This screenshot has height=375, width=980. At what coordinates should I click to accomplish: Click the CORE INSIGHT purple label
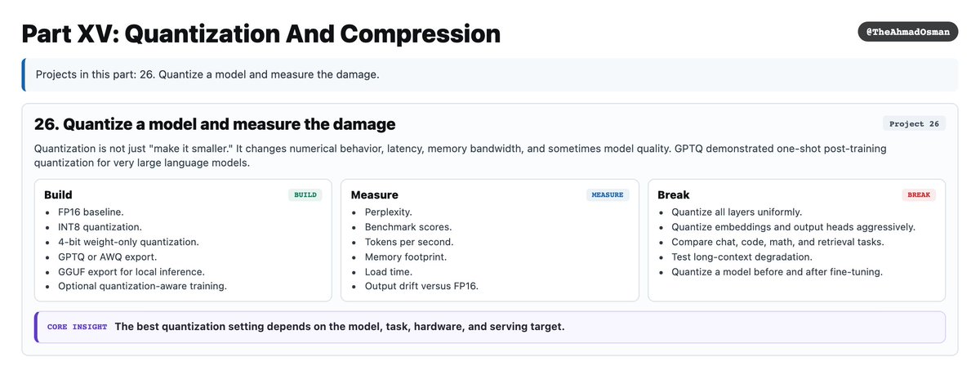coord(77,327)
